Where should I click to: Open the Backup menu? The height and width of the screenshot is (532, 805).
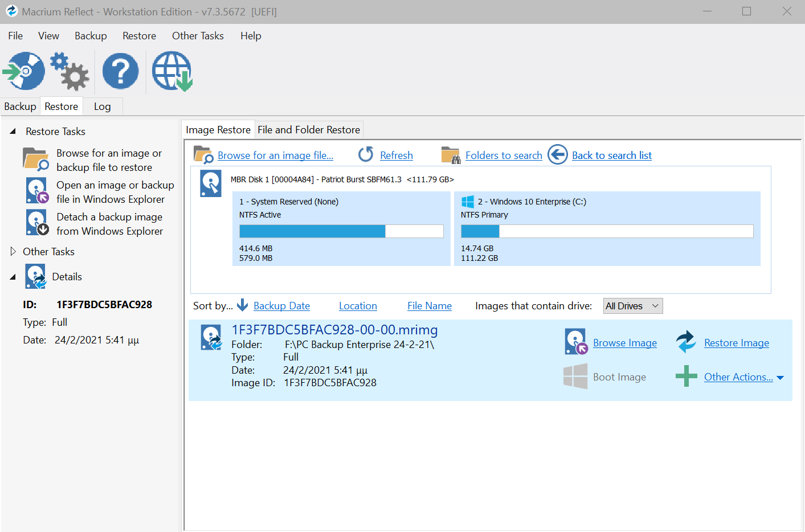tap(91, 36)
